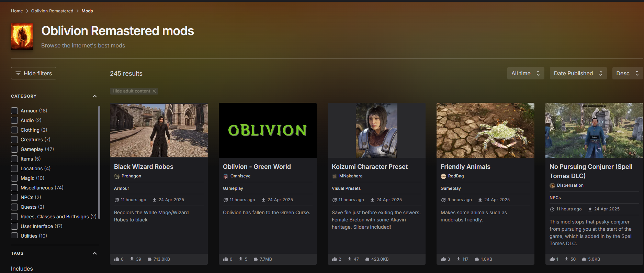This screenshot has height=273, width=644.
Task: Collapse the Category filter section
Action: (x=95, y=96)
